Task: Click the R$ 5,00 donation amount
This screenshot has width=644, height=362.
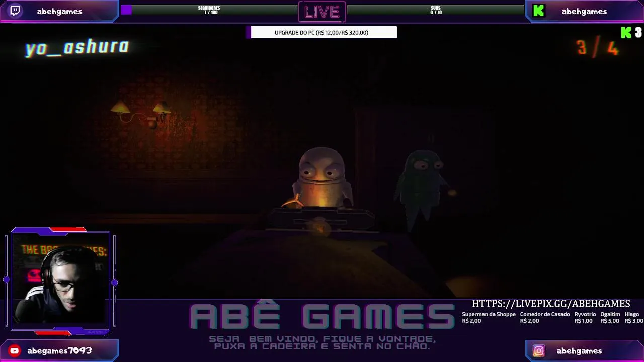Action: [610, 321]
